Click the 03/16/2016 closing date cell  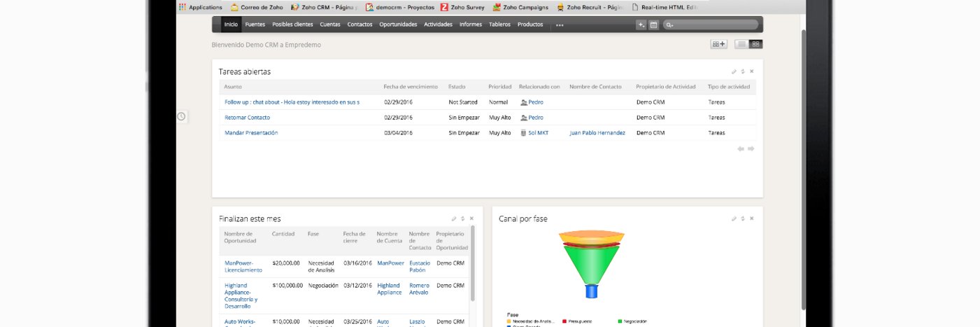[x=357, y=263]
